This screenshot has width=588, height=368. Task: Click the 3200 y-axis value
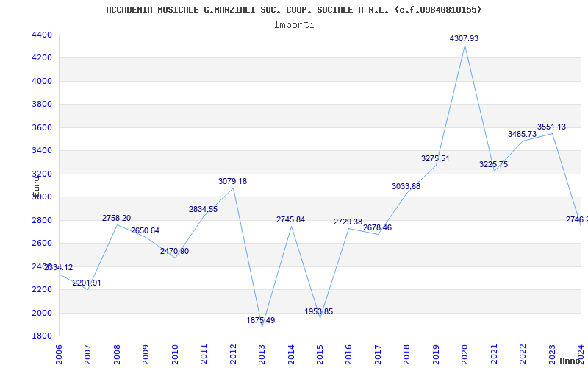(x=42, y=174)
